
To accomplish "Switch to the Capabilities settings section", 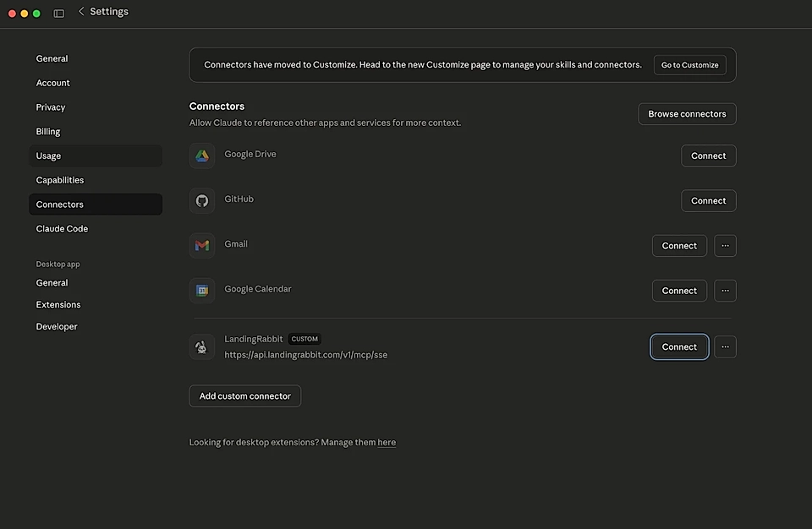I will coord(59,180).
